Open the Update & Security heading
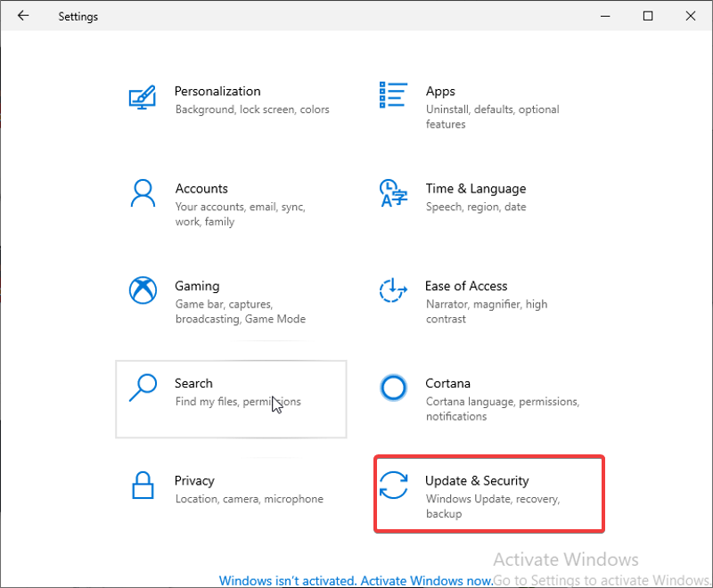713x588 pixels. coord(477,481)
